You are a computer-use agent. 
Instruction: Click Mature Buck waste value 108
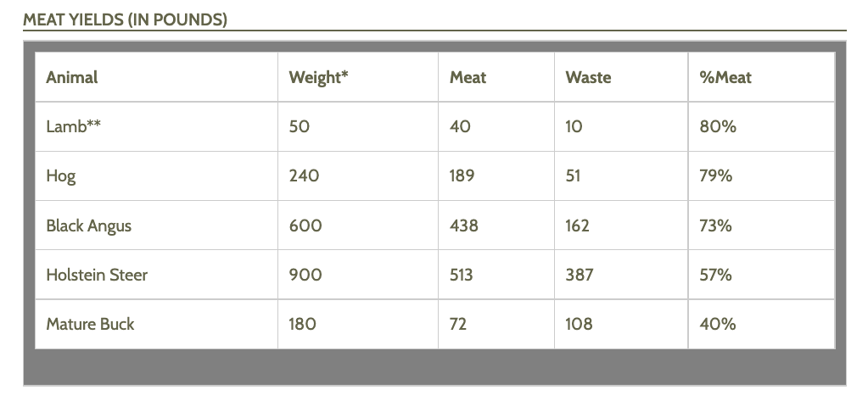579,324
